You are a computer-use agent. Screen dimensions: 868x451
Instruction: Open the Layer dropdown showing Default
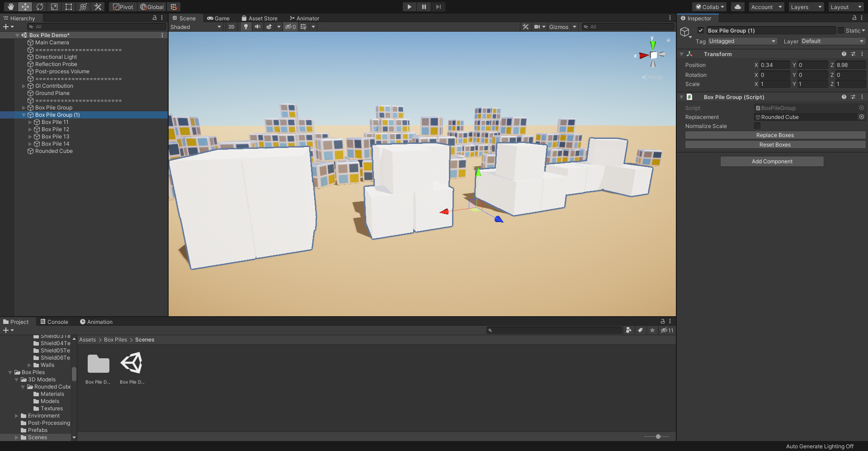[832, 41]
